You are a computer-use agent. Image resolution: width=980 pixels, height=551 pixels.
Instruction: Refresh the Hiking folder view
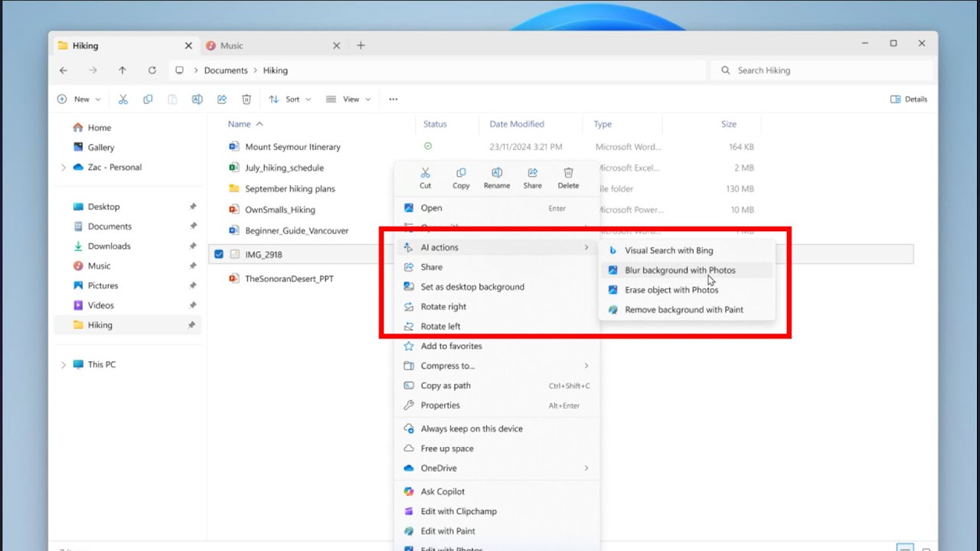(152, 70)
